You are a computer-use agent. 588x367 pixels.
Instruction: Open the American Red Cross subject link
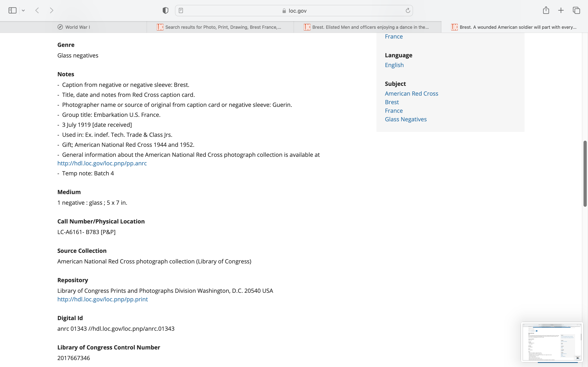click(411, 93)
